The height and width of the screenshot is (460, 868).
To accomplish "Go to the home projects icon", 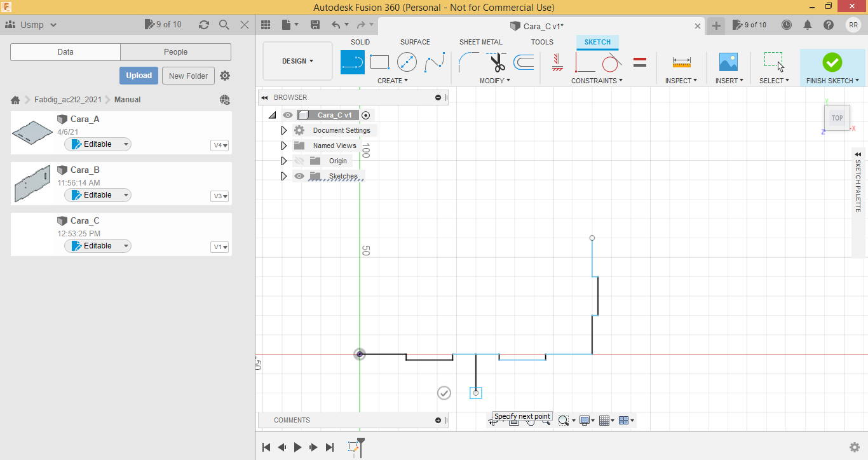I will 15,100.
